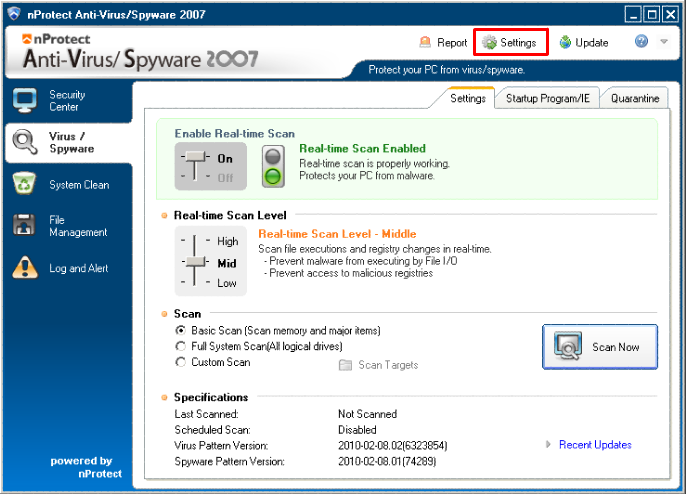This screenshot has width=686, height=494.
Task: Click the Scan Targets folder icon
Action: click(345, 365)
